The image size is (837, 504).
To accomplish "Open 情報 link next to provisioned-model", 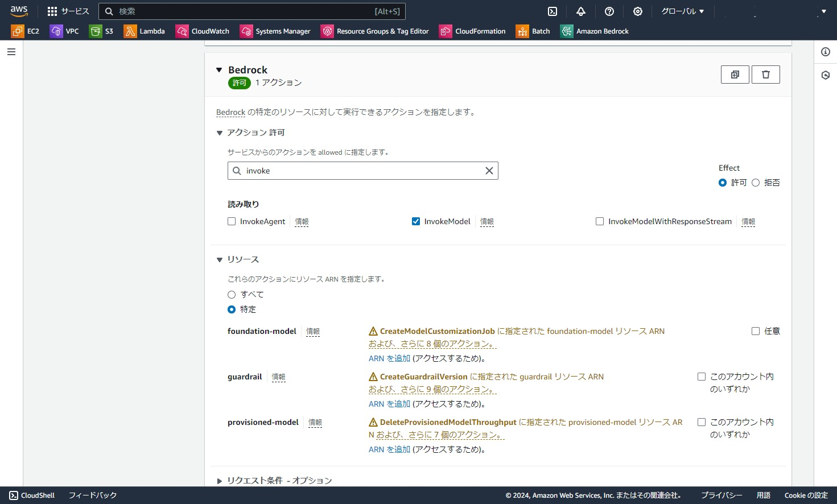I will [x=315, y=423].
